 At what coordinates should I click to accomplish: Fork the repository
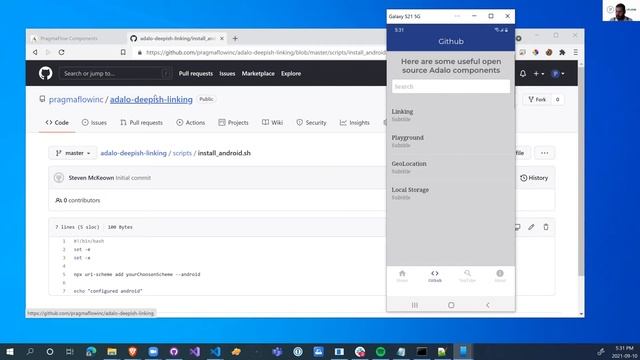[537, 99]
